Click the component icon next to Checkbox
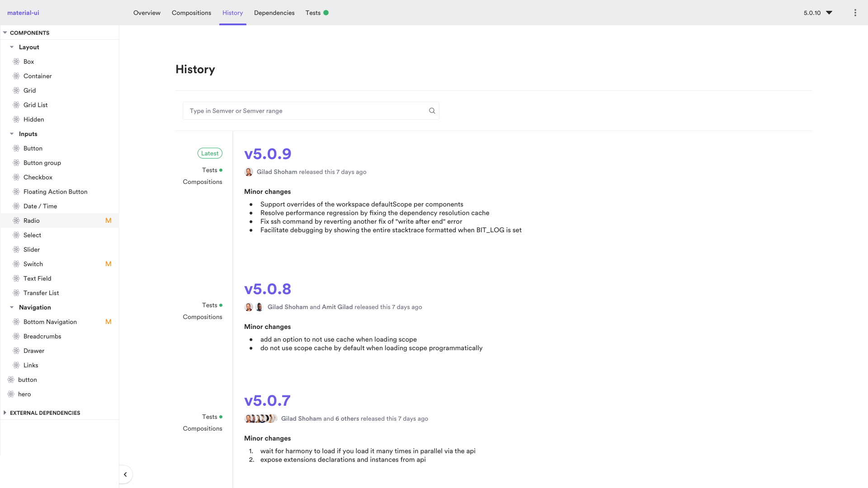This screenshot has width=868, height=488. (16, 177)
